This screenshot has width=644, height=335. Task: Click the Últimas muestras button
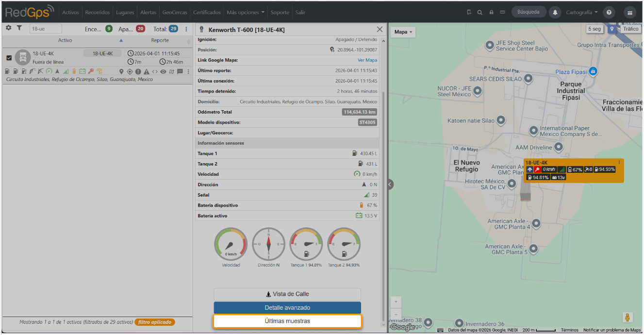[x=287, y=321]
